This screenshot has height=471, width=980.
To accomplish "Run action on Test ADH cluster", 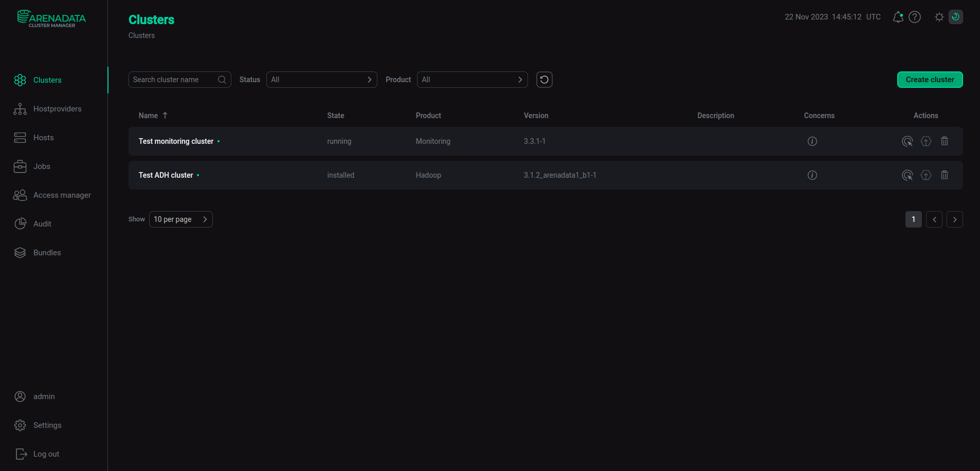I will (x=908, y=175).
